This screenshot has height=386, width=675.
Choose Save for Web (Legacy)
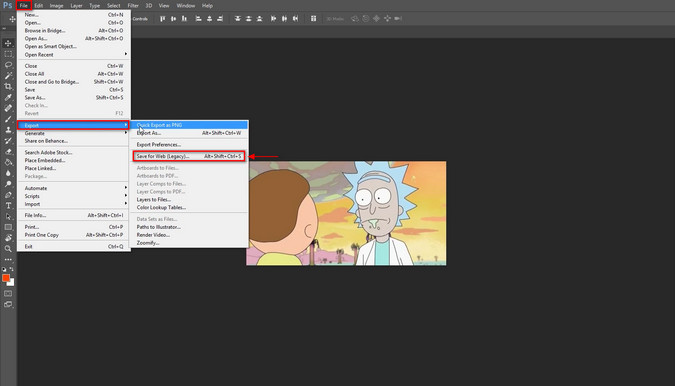[189, 156]
